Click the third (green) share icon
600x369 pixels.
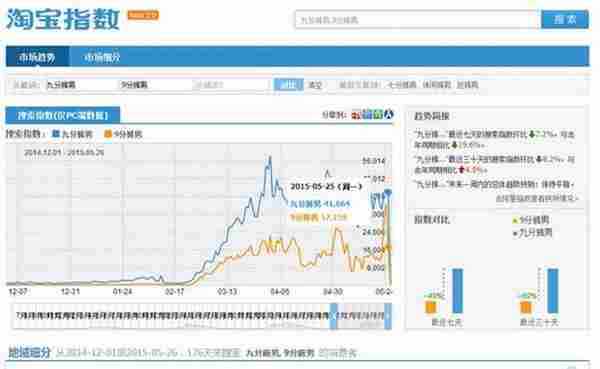click(x=378, y=114)
